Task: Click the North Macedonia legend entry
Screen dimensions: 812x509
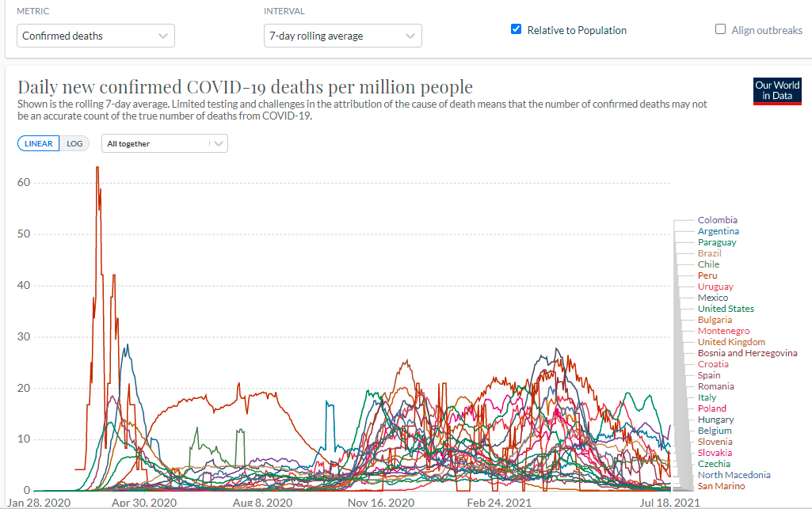Action: coord(734,475)
